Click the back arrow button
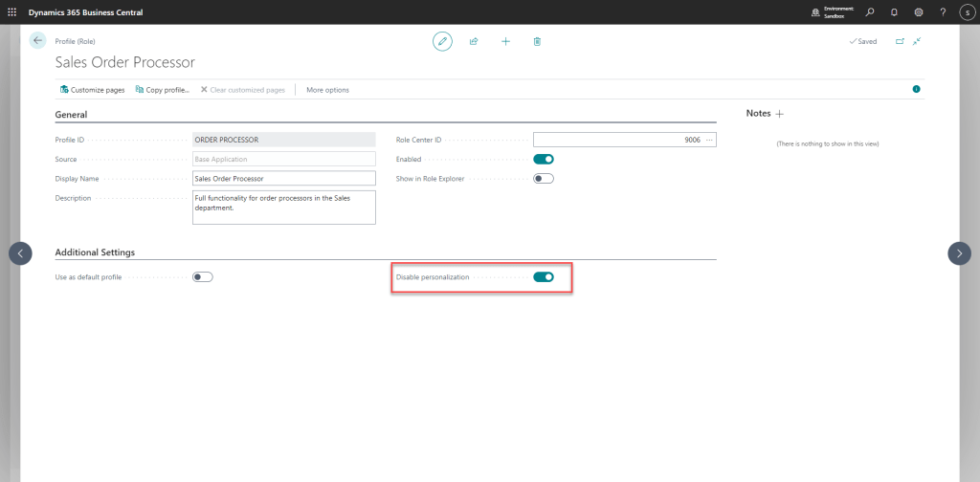Image resolution: width=980 pixels, height=482 pixels. click(37, 40)
